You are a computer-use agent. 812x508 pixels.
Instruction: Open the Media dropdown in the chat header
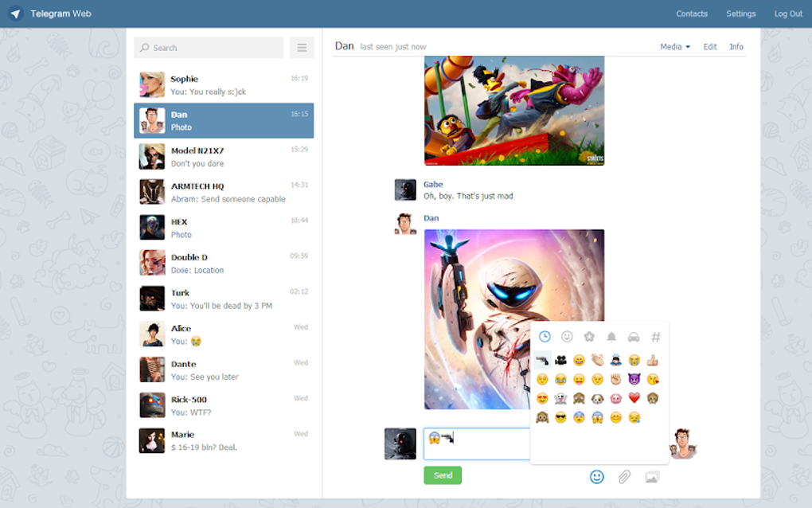click(673, 46)
